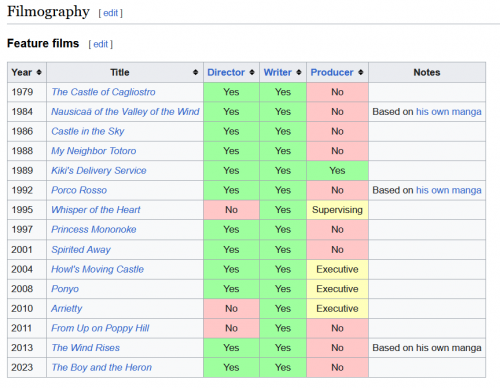Go to Kiki's Delivery Service article
The height and width of the screenshot is (388, 500).
[99, 171]
